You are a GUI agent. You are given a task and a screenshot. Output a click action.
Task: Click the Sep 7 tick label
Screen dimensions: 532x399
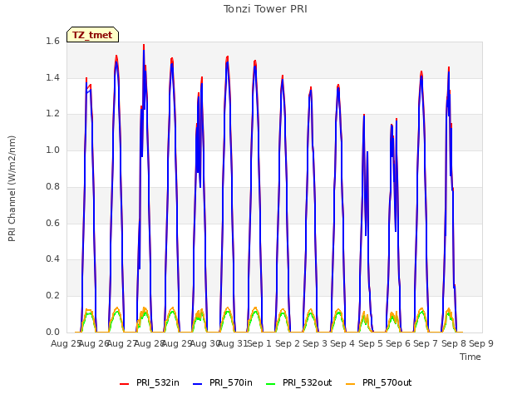(x=426, y=343)
